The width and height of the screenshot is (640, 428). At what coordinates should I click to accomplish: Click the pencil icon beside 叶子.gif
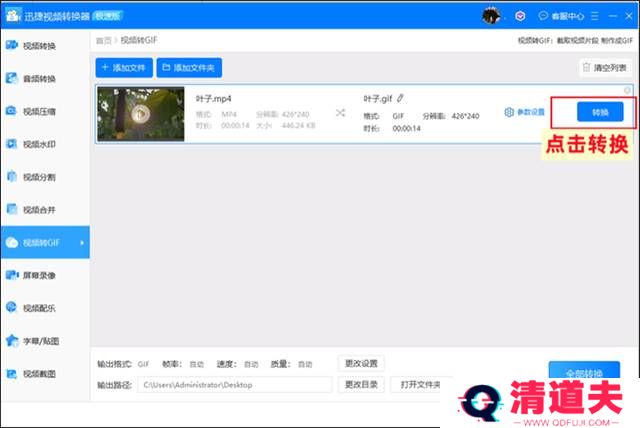pos(400,98)
